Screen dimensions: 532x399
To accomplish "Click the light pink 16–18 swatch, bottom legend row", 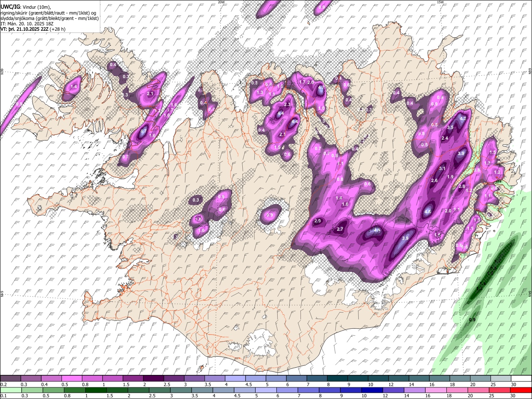I will (x=436, y=390).
